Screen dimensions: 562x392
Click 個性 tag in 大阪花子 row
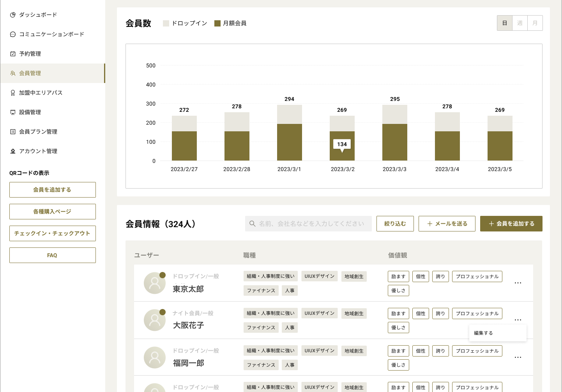pyautogui.click(x=421, y=314)
